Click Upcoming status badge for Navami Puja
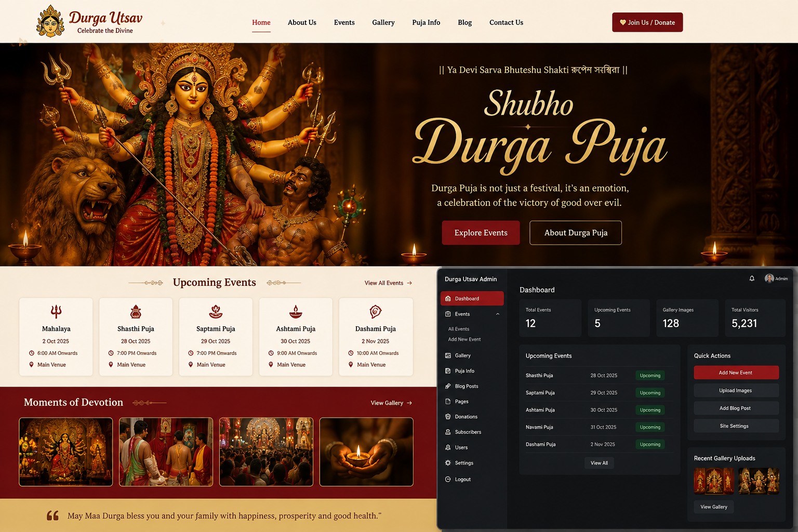The image size is (798, 532). (x=650, y=427)
